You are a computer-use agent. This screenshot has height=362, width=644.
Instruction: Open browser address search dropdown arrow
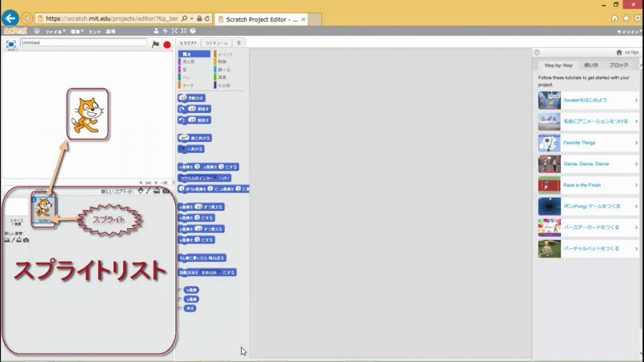click(x=192, y=18)
